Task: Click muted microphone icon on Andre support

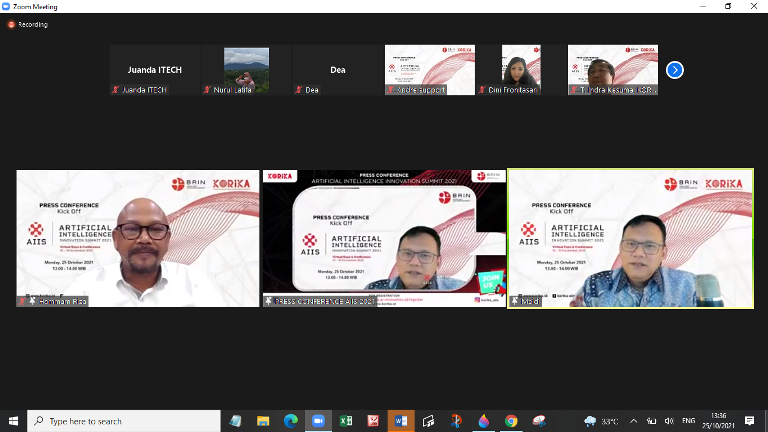Action: (390, 90)
